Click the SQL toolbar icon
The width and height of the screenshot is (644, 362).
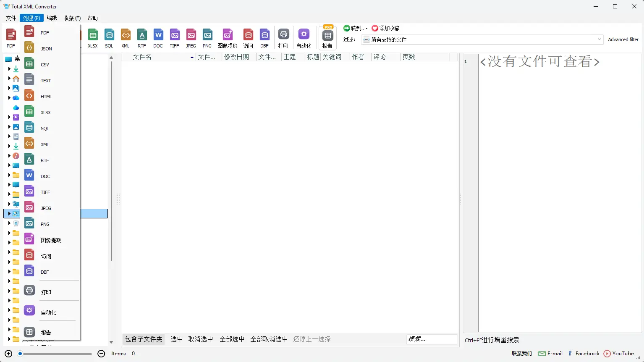(109, 39)
